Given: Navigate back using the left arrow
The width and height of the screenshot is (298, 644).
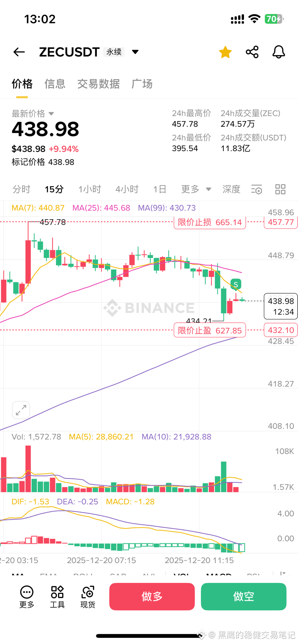Looking at the screenshot, I should [19, 52].
